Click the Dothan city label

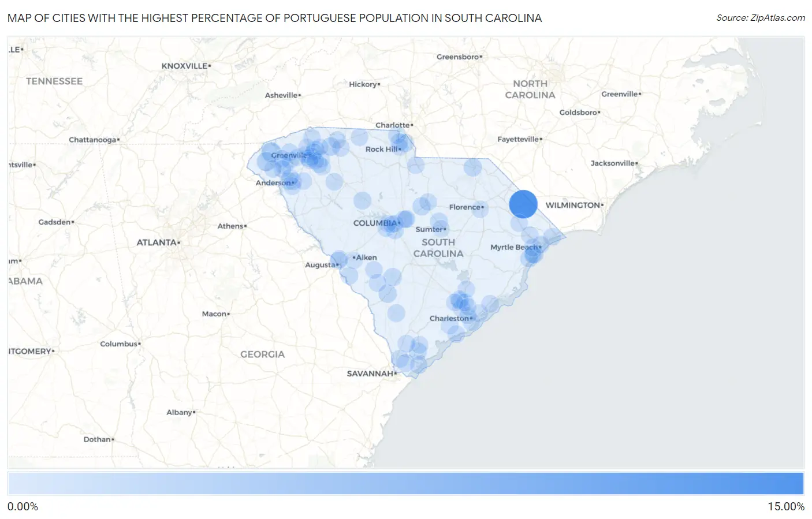(x=99, y=439)
